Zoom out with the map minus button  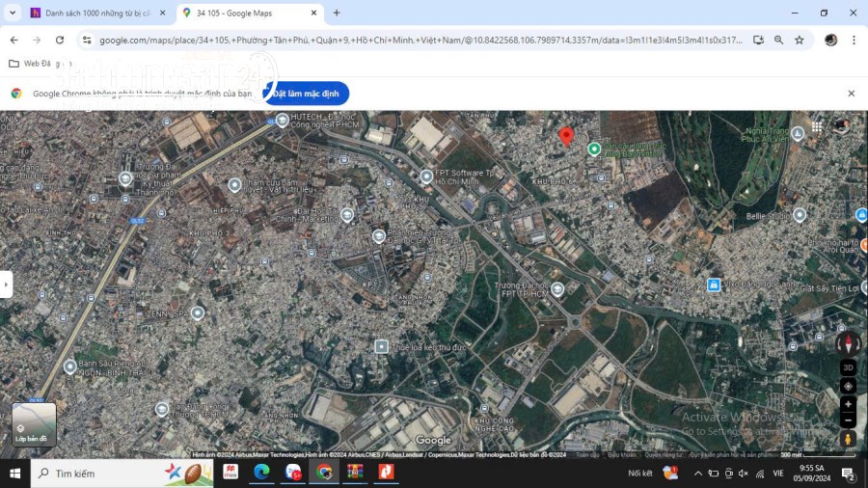(x=848, y=420)
